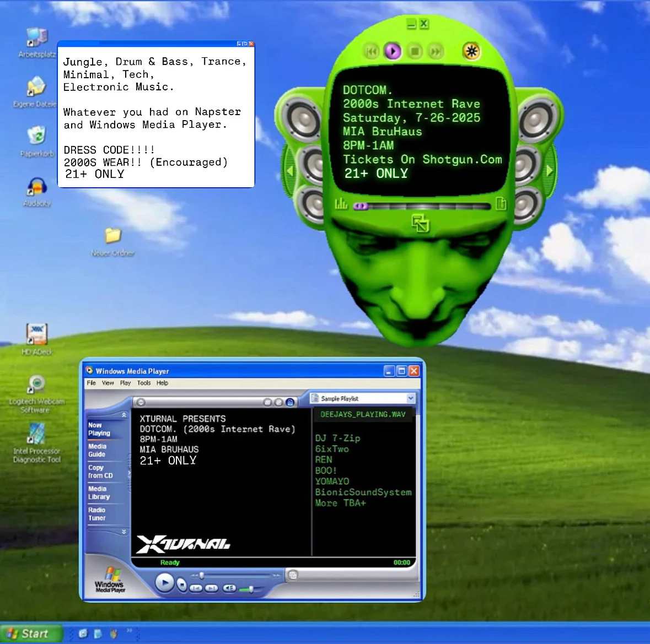Open equalizer bars icon on green player

pos(341,203)
